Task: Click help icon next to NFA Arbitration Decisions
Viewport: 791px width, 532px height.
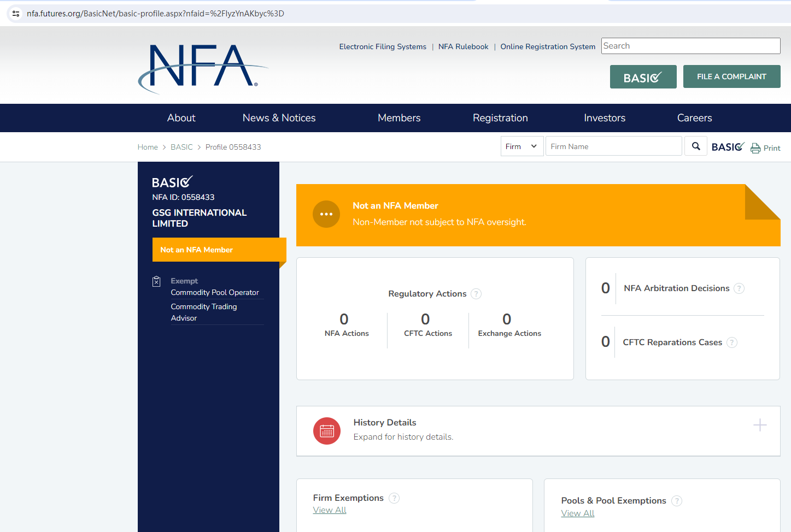Action: pyautogui.click(x=739, y=288)
